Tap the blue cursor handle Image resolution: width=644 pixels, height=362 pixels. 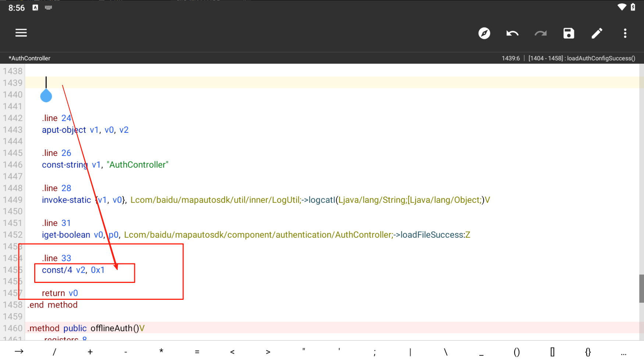click(x=46, y=95)
